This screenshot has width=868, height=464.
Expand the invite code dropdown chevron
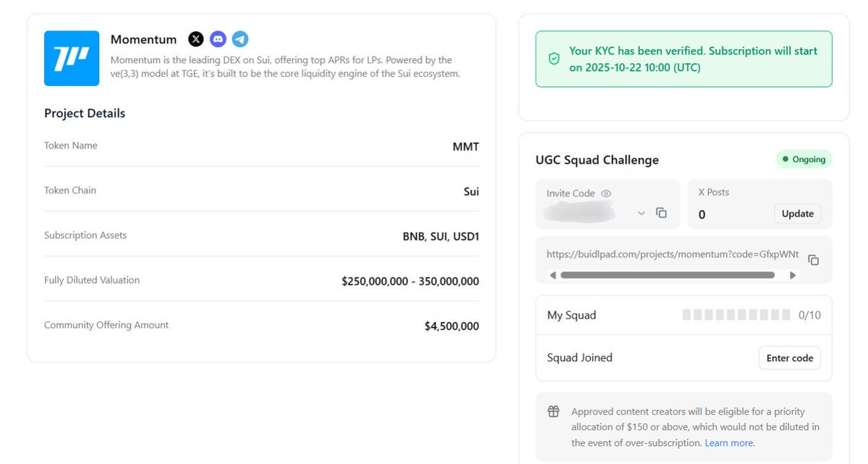point(641,213)
